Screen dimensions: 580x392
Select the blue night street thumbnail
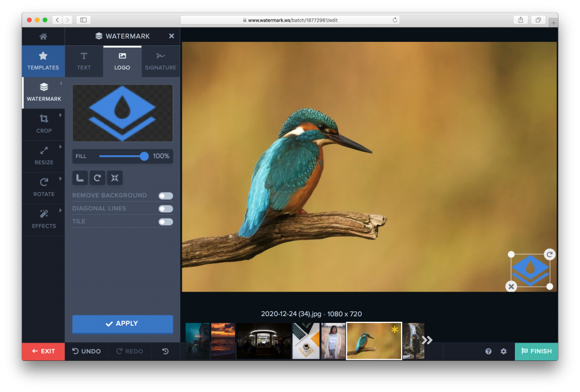coord(198,341)
